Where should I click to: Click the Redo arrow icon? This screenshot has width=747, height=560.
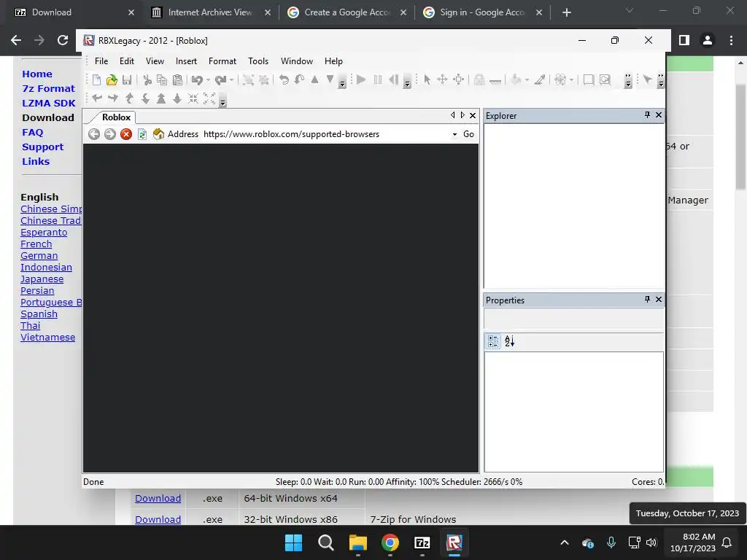point(220,80)
